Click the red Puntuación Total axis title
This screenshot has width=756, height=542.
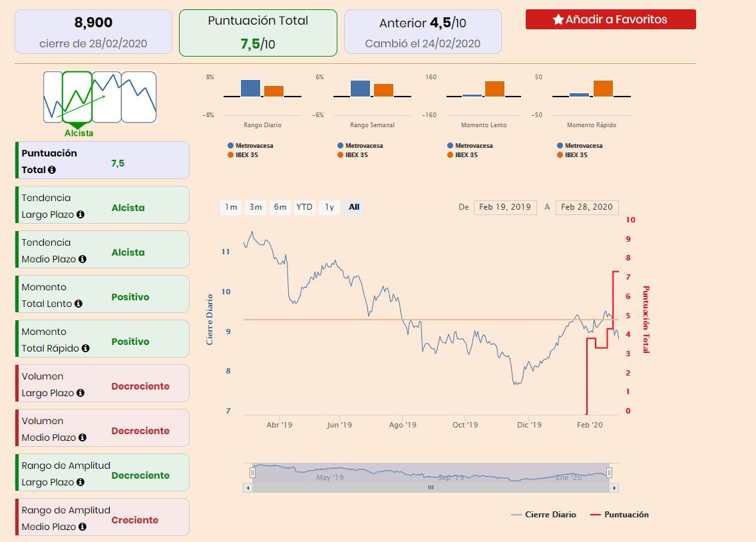tap(646, 319)
